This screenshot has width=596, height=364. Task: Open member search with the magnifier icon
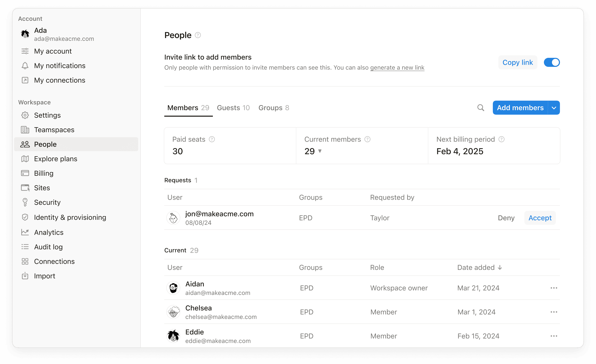point(481,108)
